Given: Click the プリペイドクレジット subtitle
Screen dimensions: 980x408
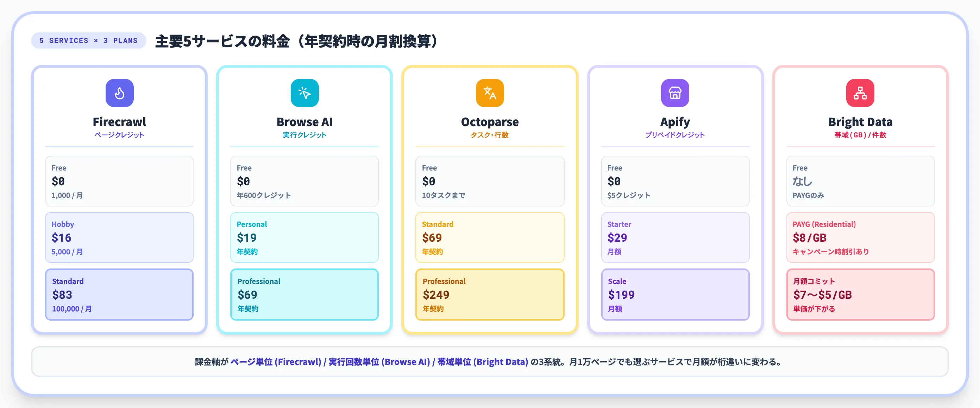Looking at the screenshot, I should [675, 135].
